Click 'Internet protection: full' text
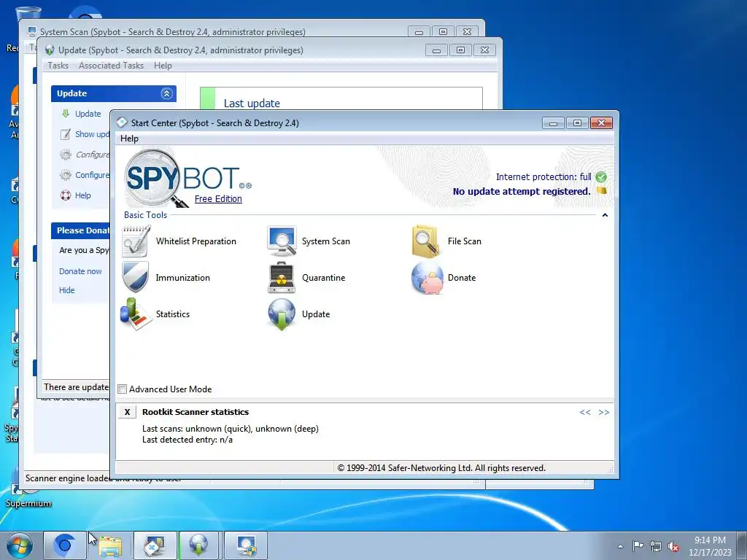Viewport: 747px width, 560px height. 543,177
